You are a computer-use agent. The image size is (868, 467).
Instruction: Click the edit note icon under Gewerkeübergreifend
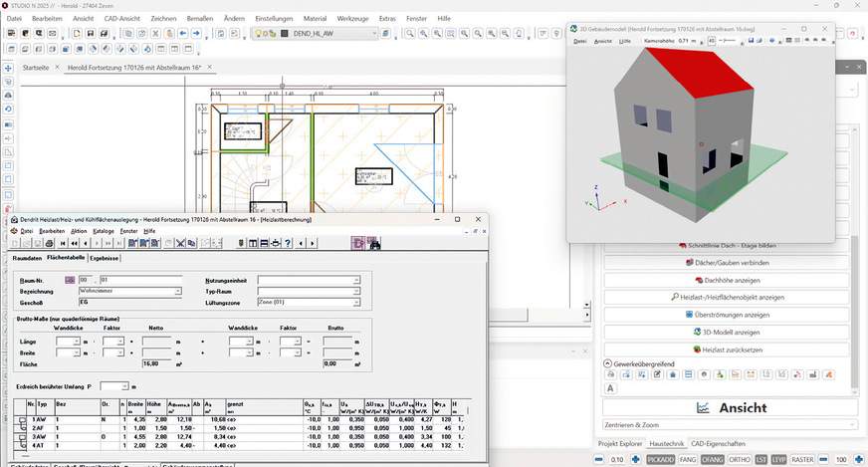click(x=657, y=375)
